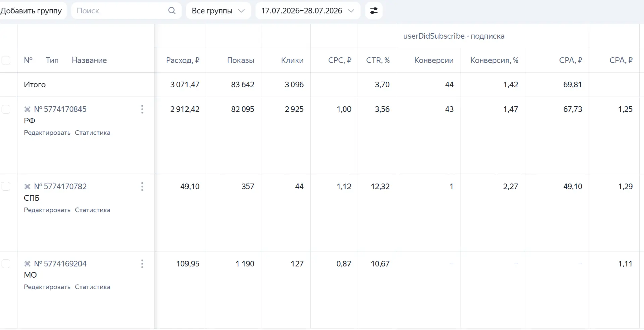
Task: Click group number № 5774169204
Action: pyautogui.click(x=60, y=264)
